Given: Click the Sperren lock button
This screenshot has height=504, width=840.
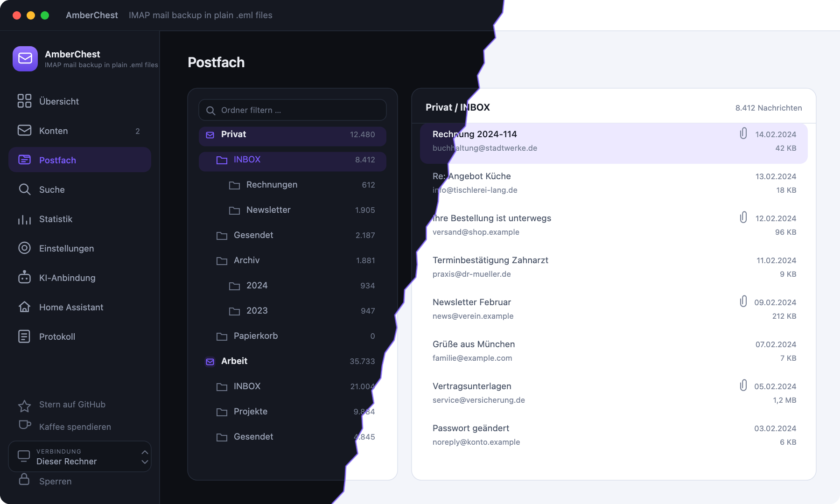Looking at the screenshot, I should coord(45,481).
